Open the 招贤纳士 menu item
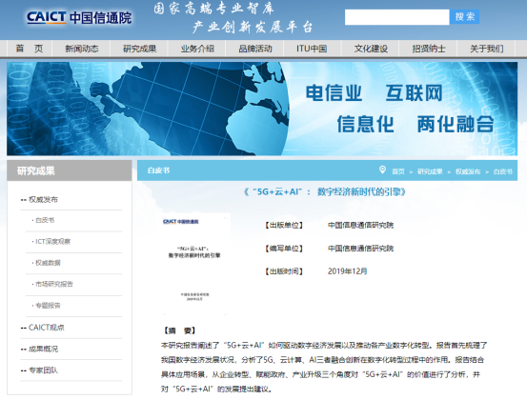The height and width of the screenshot is (420, 527). (x=429, y=49)
